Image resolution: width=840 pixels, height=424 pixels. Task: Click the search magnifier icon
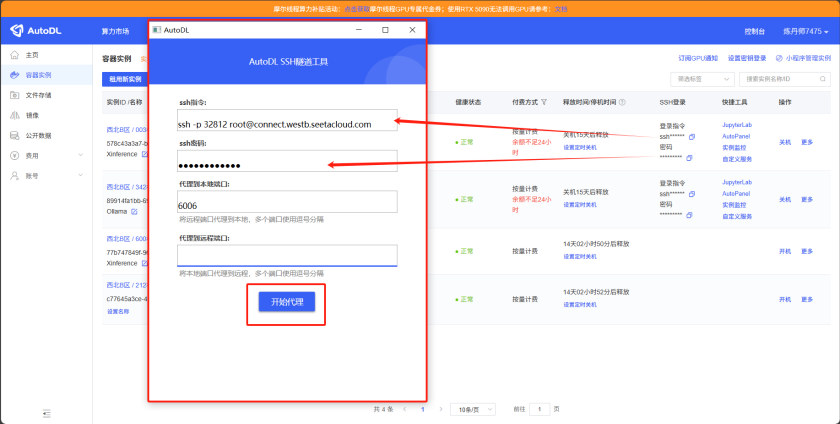(x=823, y=79)
